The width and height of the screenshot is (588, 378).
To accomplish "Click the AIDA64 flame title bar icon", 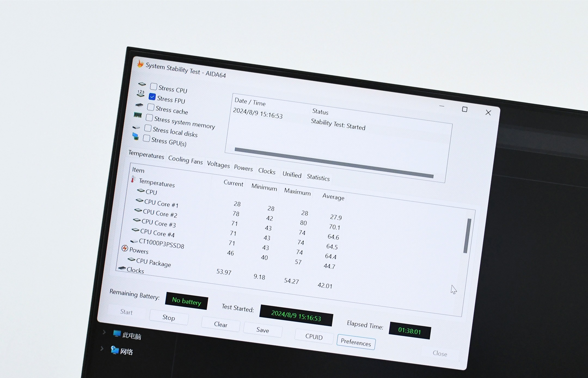I will 140,64.
